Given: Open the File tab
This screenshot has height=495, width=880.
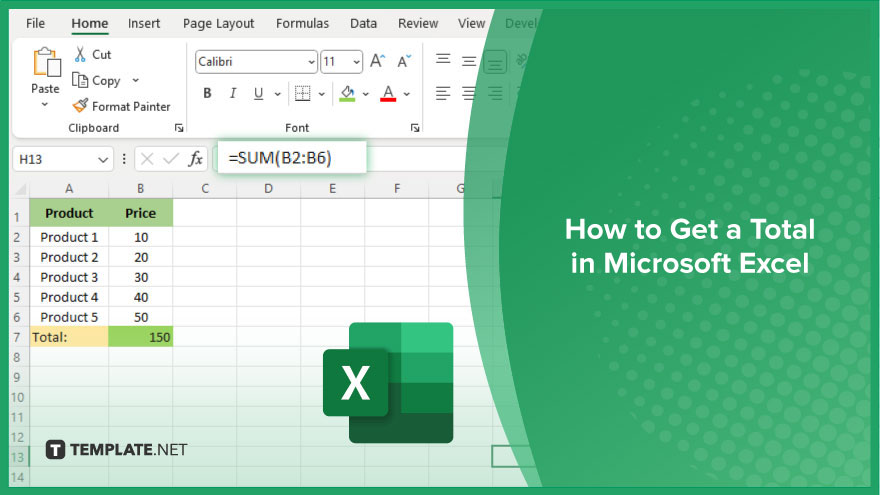Looking at the screenshot, I should [35, 24].
